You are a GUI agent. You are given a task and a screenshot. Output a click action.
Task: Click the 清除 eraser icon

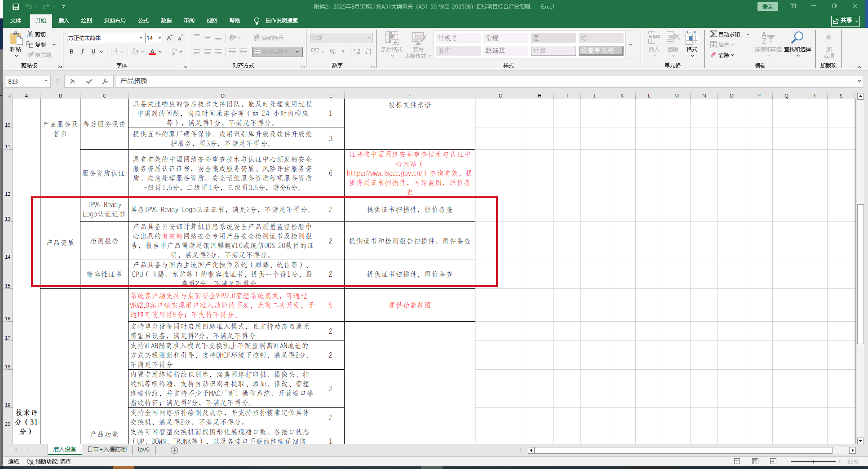713,55
